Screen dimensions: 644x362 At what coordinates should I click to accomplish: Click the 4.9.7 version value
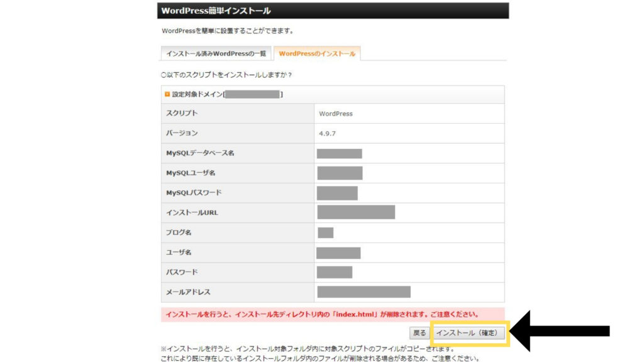pyautogui.click(x=327, y=133)
